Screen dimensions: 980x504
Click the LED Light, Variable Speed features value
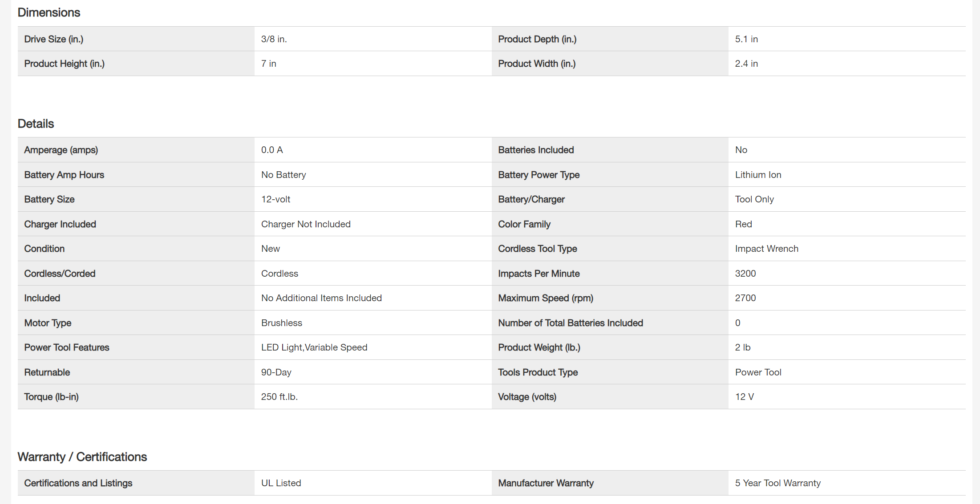[x=314, y=347]
